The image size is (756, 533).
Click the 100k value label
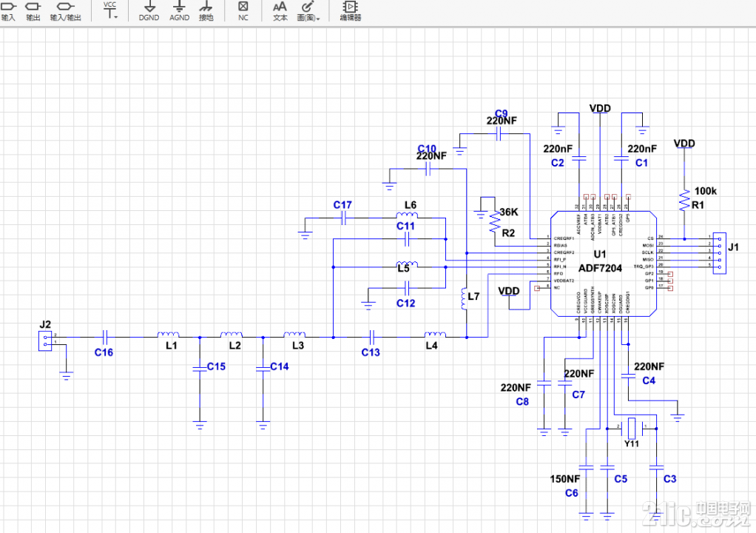(x=706, y=191)
